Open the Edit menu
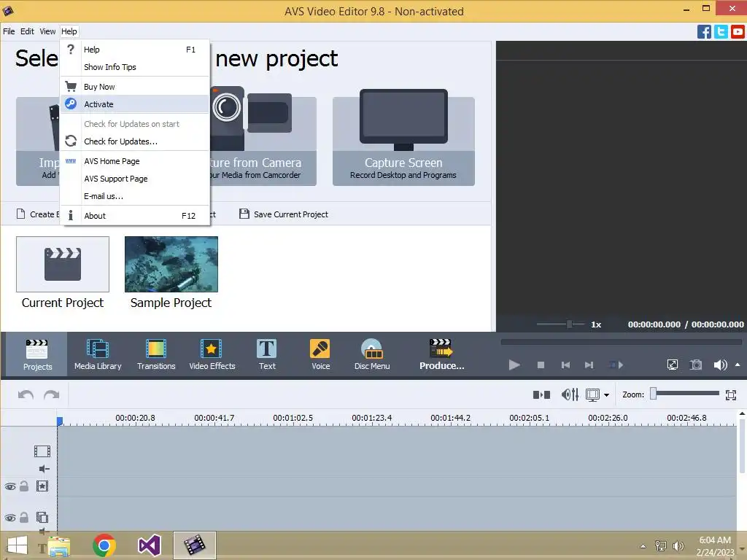This screenshot has height=560, width=747. [x=27, y=31]
